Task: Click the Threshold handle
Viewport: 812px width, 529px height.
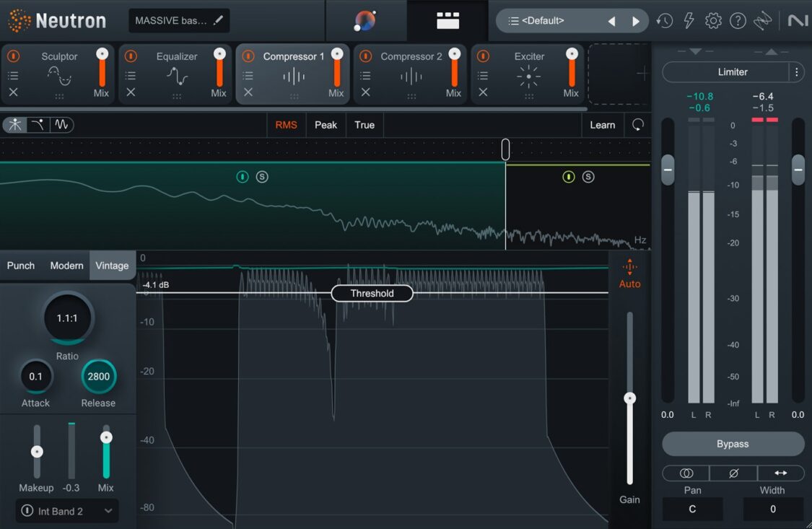Action: pyautogui.click(x=372, y=293)
